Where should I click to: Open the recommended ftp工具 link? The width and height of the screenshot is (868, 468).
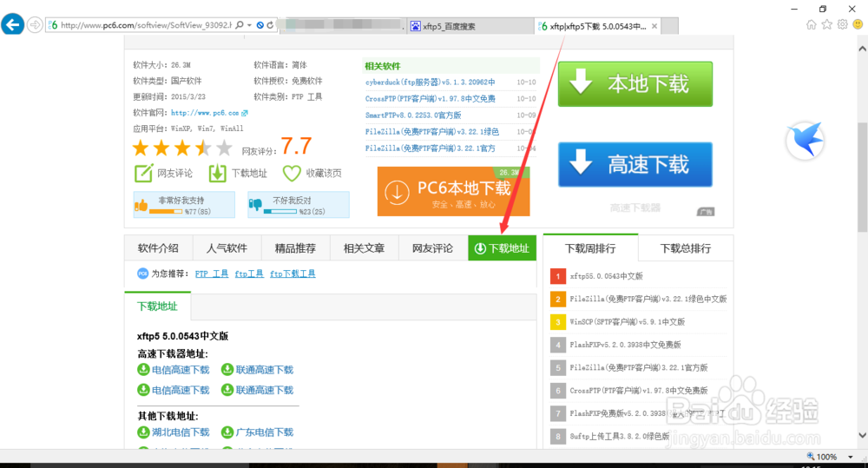coord(249,274)
